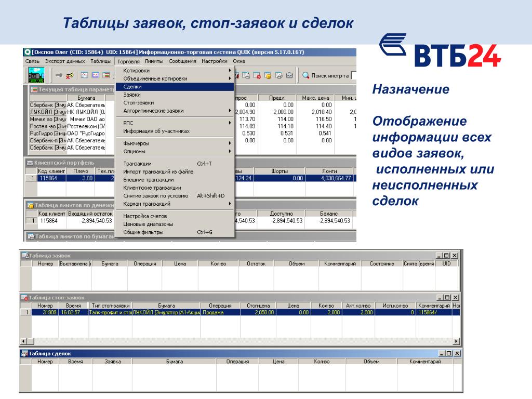Open the Окна menu
Viewport: 532px width, 399px height.
click(x=239, y=61)
